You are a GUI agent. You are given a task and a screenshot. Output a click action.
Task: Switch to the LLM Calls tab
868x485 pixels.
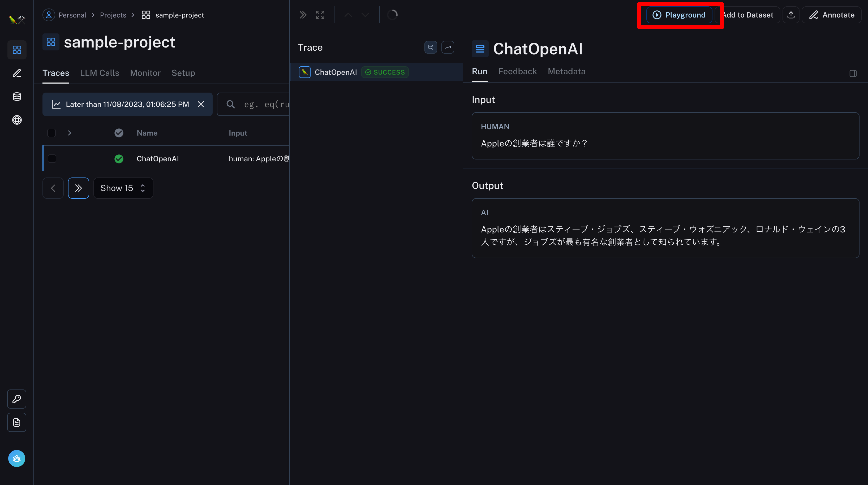click(99, 73)
